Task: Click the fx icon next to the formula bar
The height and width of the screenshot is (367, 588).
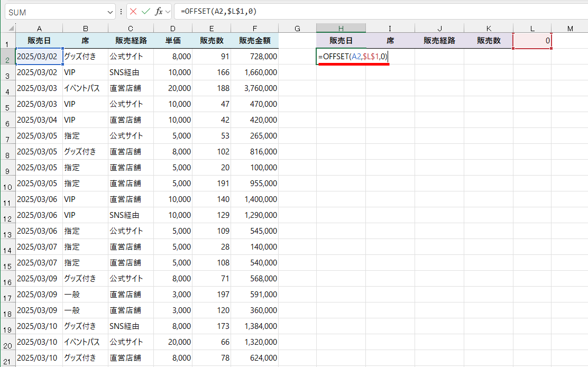Action: [159, 12]
